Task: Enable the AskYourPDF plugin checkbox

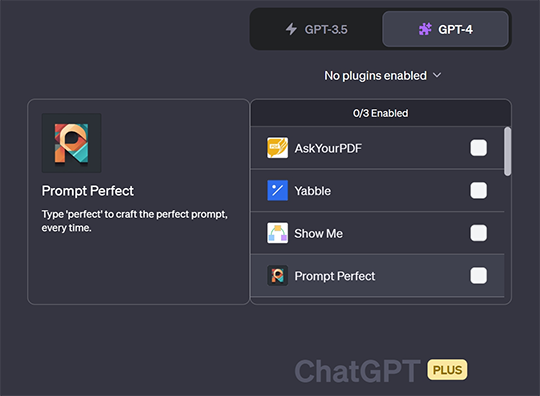Action: (x=478, y=148)
